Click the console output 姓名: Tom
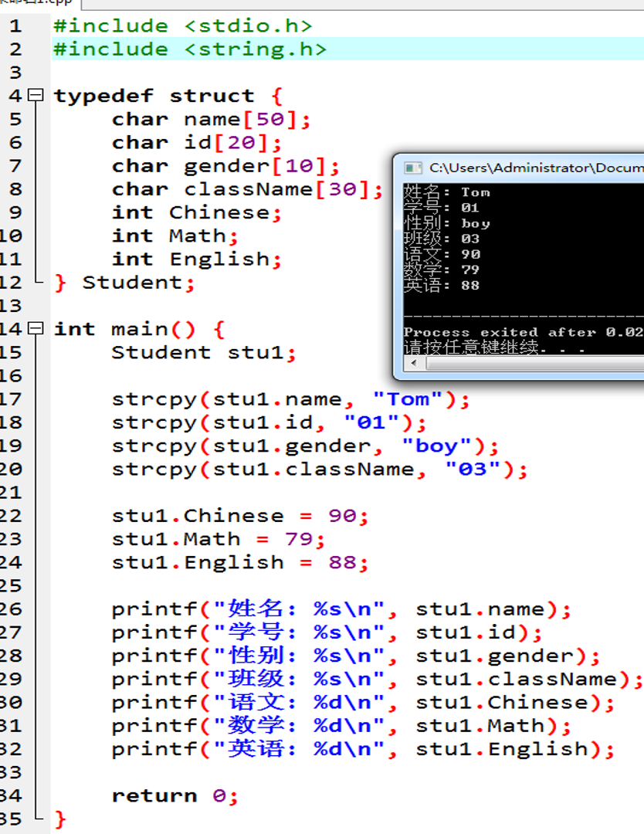Image resolution: width=644 pixels, height=834 pixels. click(x=446, y=192)
